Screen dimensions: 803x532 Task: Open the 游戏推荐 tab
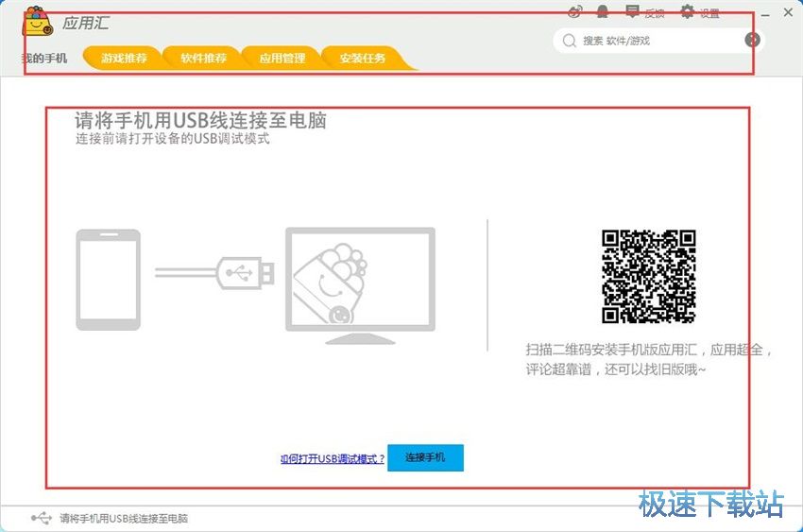click(x=124, y=58)
